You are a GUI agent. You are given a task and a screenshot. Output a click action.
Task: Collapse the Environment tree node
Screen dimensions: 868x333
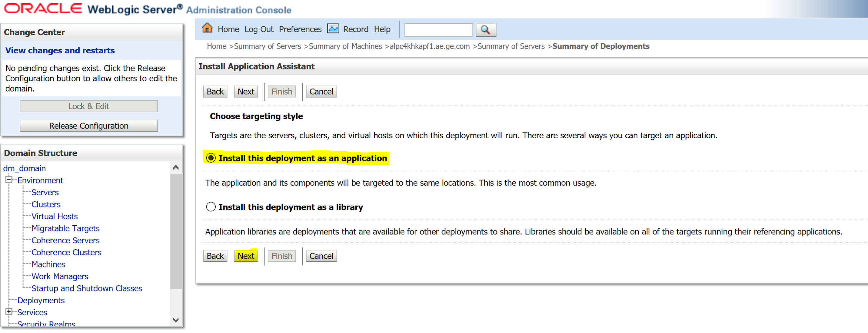tap(9, 180)
